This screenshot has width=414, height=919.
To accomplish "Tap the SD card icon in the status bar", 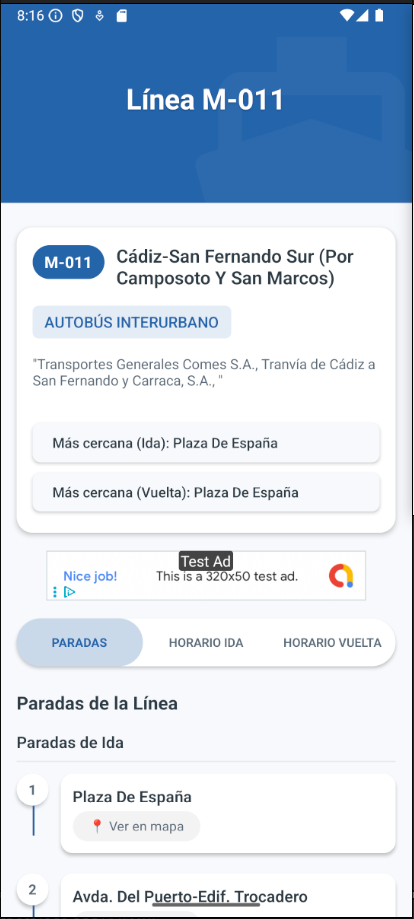I will click(121, 16).
